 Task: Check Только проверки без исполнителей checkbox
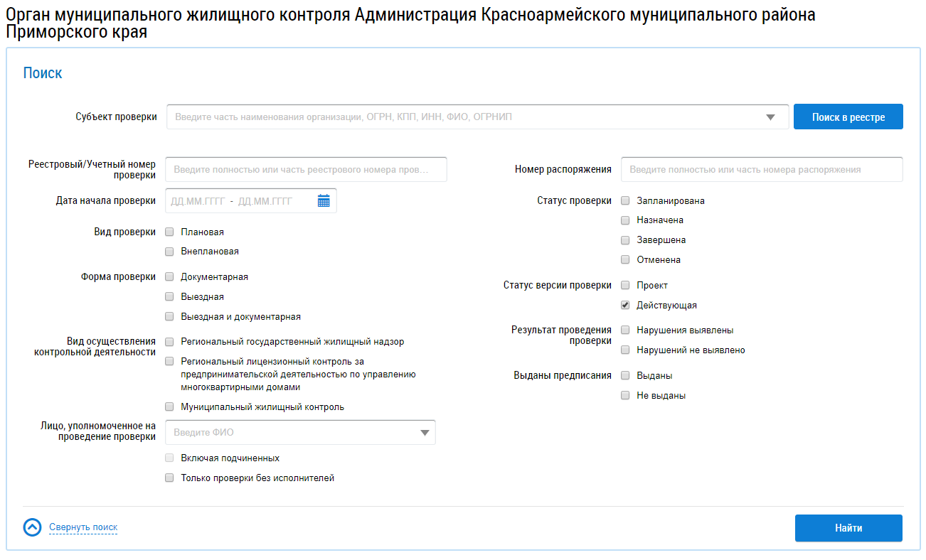[169, 478]
